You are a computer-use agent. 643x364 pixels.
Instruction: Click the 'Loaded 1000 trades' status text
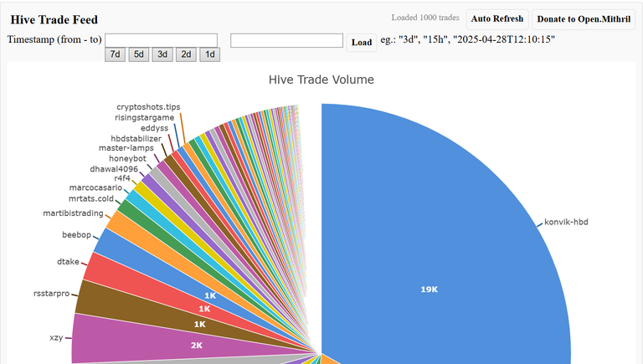425,18
